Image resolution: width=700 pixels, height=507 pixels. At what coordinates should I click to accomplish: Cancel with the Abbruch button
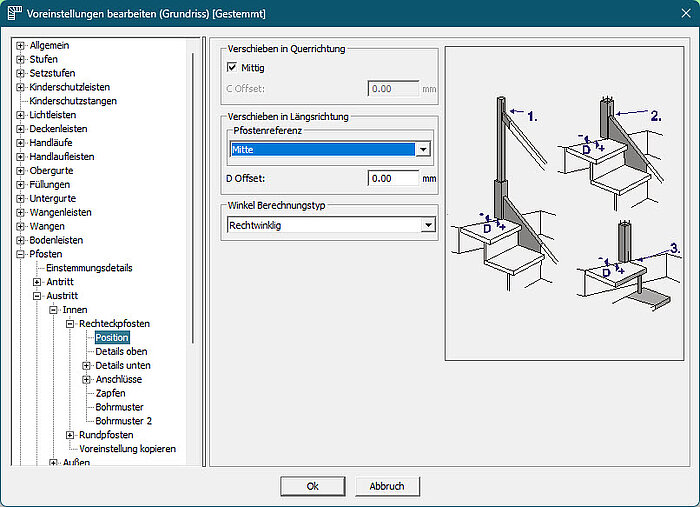387,486
